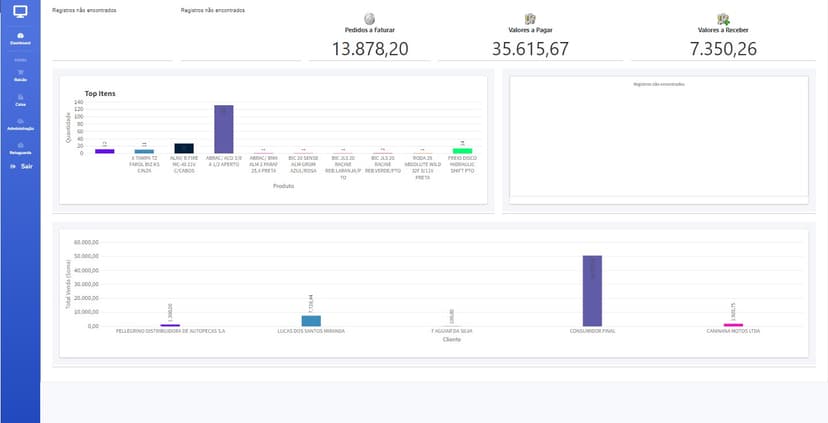Click the money icon above Valores a Pagar
828x423 pixels.
pos(530,19)
